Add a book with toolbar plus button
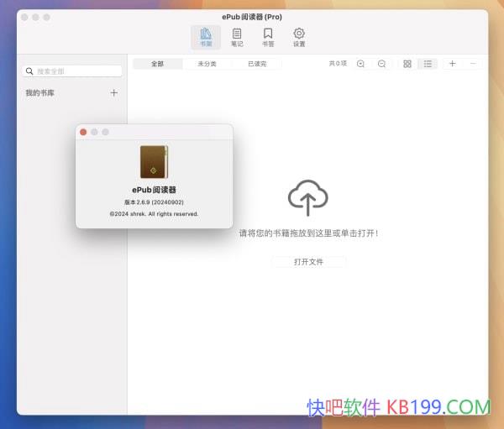This screenshot has width=504, height=429. pos(452,64)
